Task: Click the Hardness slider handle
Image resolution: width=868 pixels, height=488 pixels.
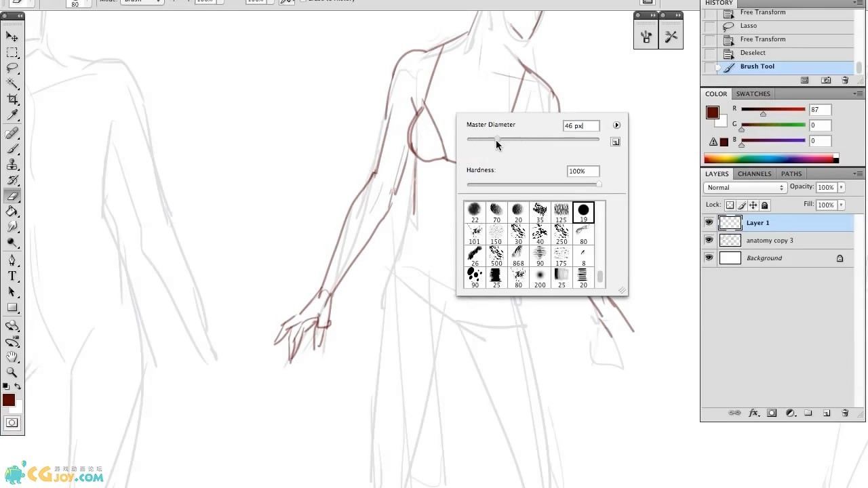Action: pos(598,184)
